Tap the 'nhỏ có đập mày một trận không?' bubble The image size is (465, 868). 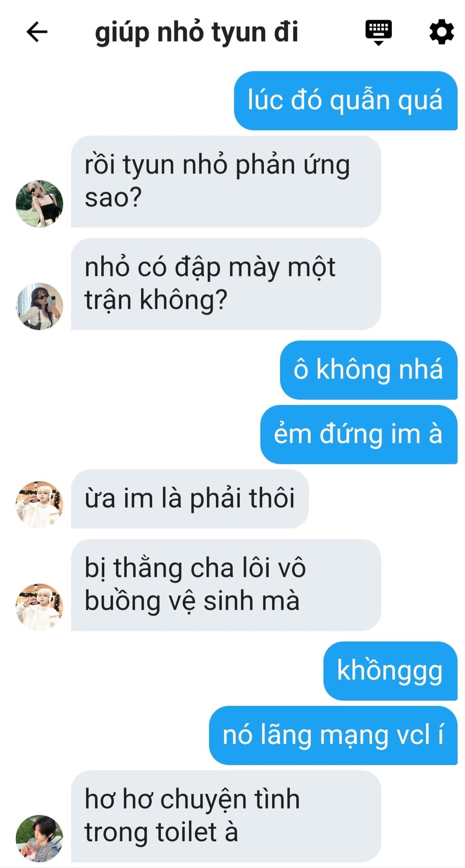[226, 284]
